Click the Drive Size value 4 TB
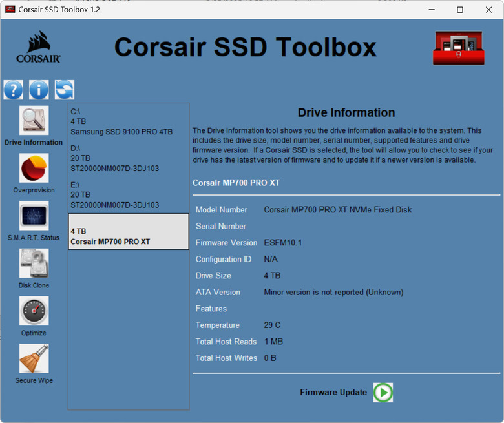This screenshot has height=423, width=504. tap(272, 276)
